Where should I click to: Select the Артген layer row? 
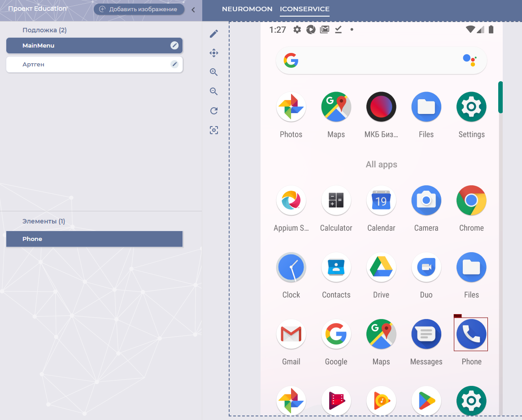coord(94,64)
